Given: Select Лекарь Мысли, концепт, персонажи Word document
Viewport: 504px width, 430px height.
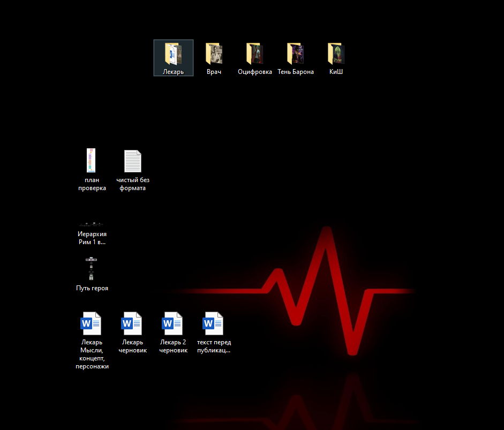Looking at the screenshot, I should click(x=92, y=323).
